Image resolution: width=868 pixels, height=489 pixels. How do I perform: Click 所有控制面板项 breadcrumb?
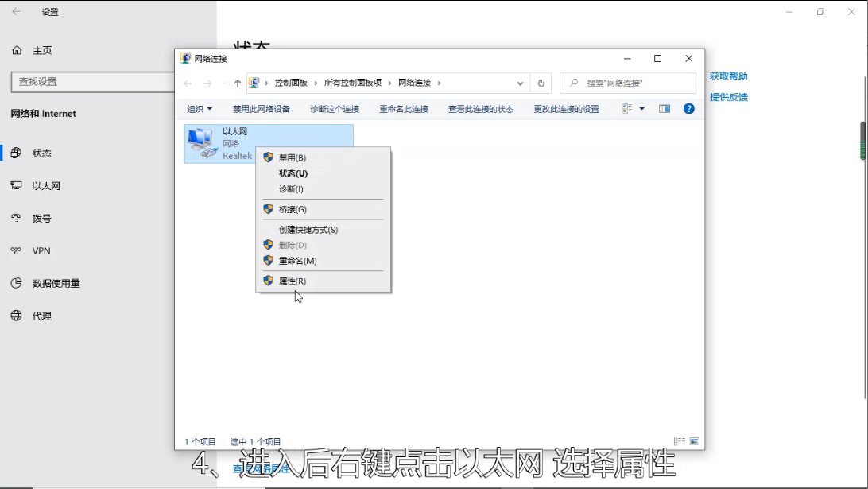[353, 83]
